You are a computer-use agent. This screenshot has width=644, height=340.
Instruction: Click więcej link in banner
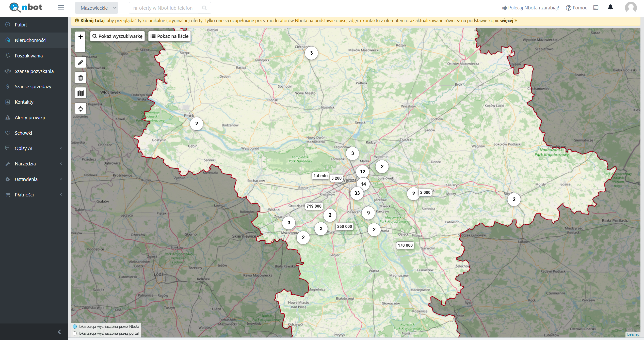[x=509, y=21]
